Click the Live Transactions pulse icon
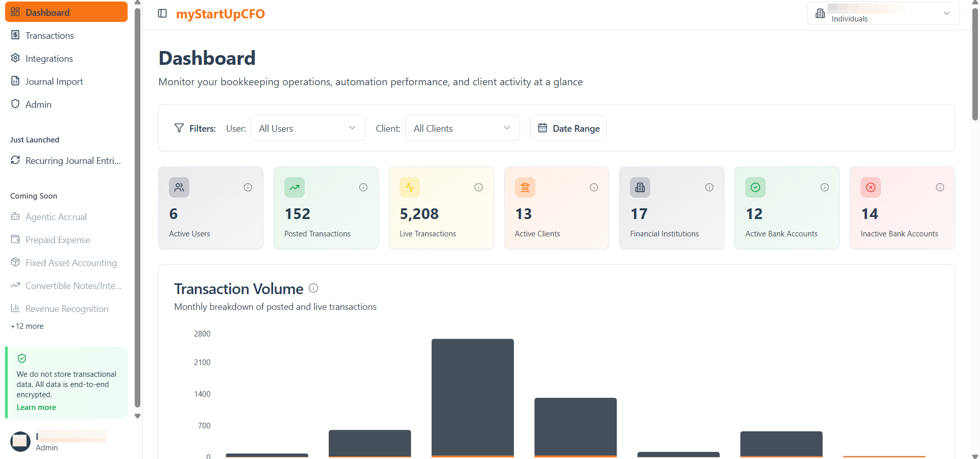The image size is (980, 459). coord(410,187)
